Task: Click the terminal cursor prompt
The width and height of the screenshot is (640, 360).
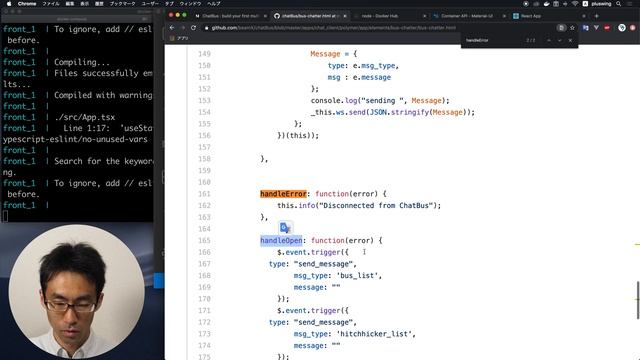Action: tap(5, 216)
